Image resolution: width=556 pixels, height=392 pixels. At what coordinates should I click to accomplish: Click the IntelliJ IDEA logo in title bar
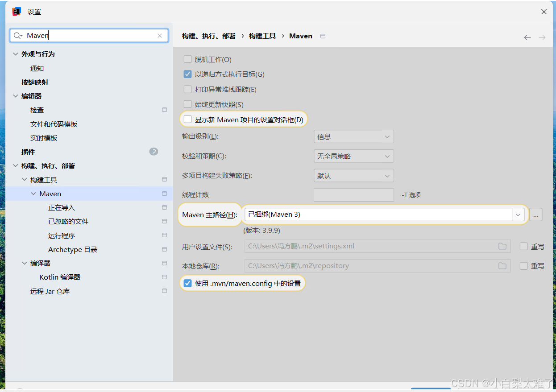[17, 12]
